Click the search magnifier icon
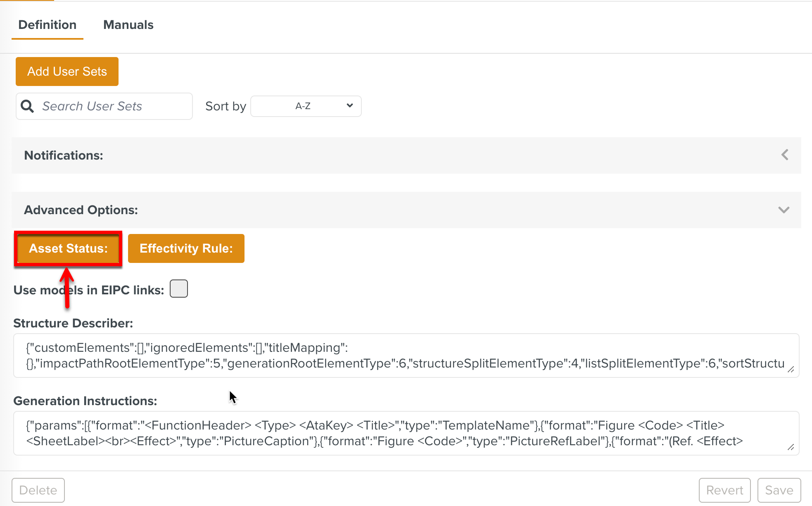Image resolution: width=812 pixels, height=506 pixels. 27,106
